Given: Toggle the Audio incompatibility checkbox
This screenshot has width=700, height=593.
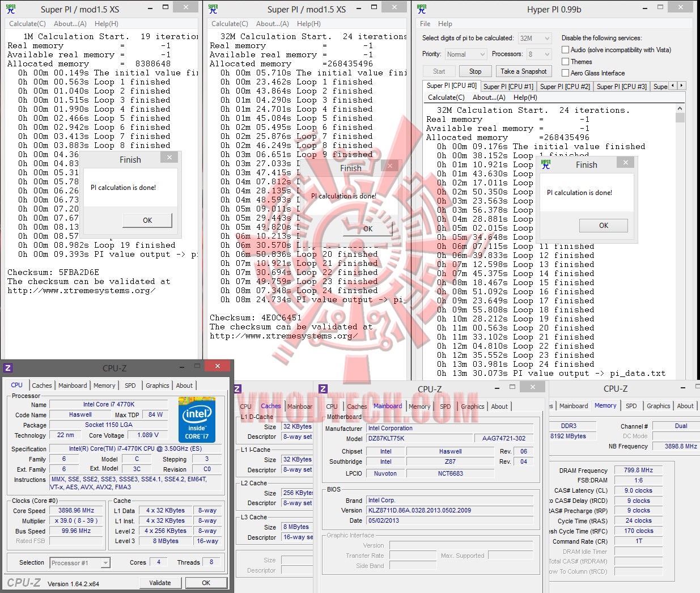Looking at the screenshot, I should [x=565, y=50].
